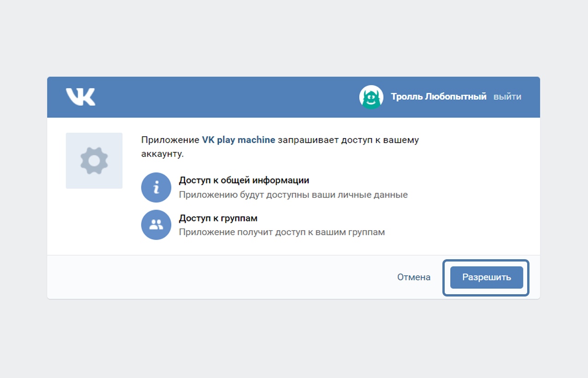The width and height of the screenshot is (588, 378).
Task: Open the Тролль Любопытный profile name
Action: pyautogui.click(x=438, y=97)
